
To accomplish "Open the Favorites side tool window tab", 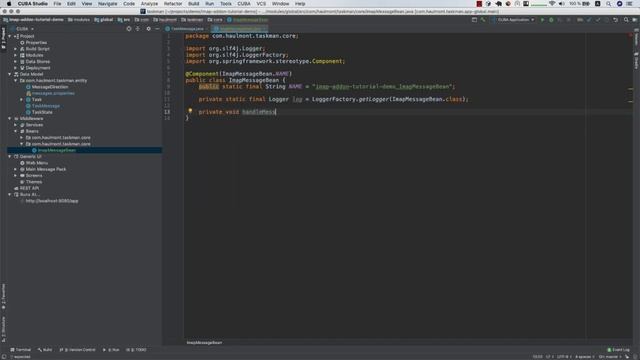I will [3, 296].
